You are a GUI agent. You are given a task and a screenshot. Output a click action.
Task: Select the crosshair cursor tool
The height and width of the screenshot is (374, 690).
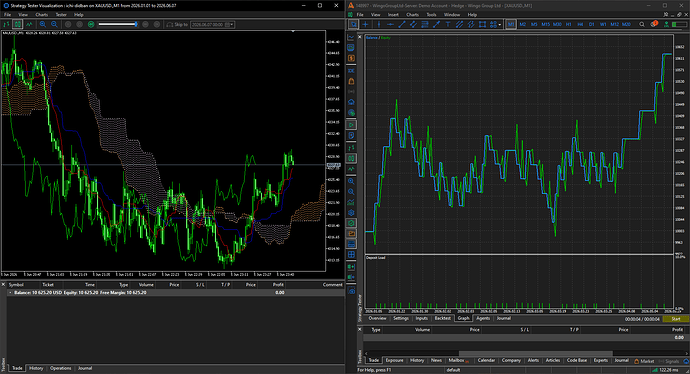coord(365,25)
